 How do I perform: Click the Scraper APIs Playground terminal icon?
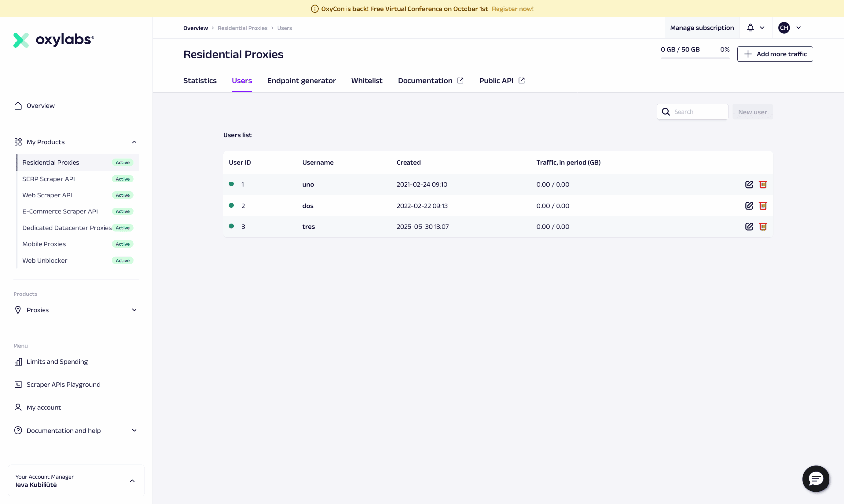tap(18, 384)
